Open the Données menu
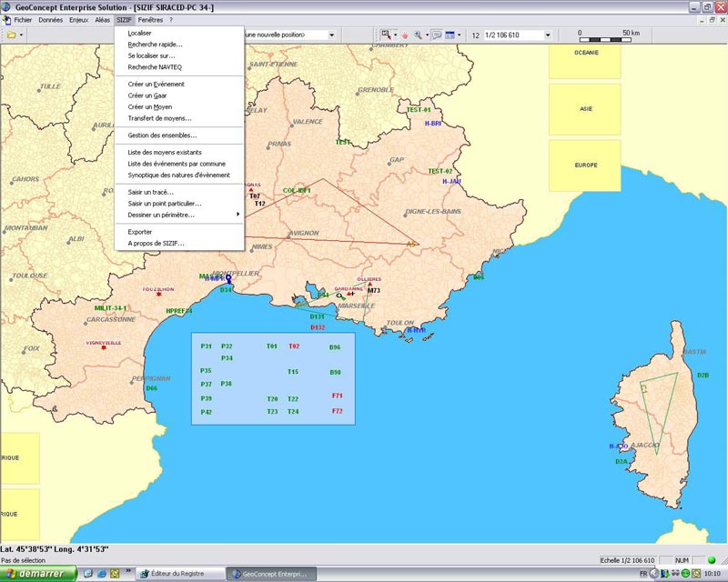The height and width of the screenshot is (582, 728). coord(51,20)
